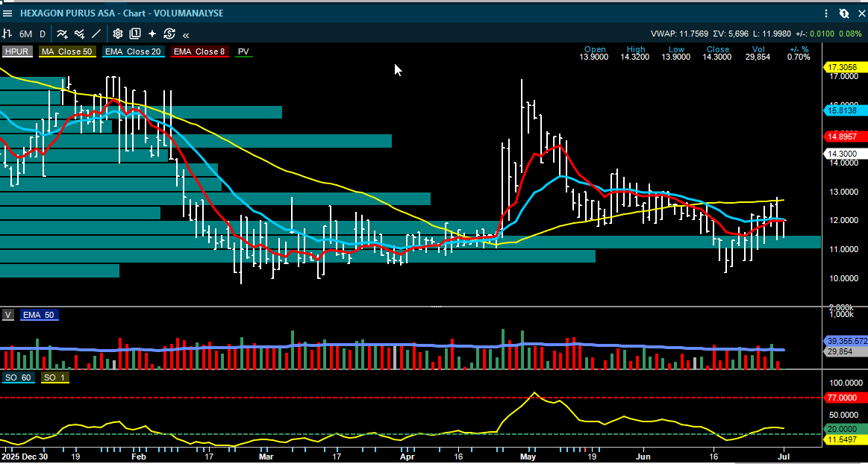Viewport: 868px width, 464px height.
Task: Click the ΣV: 5,696 value
Action: (x=731, y=34)
